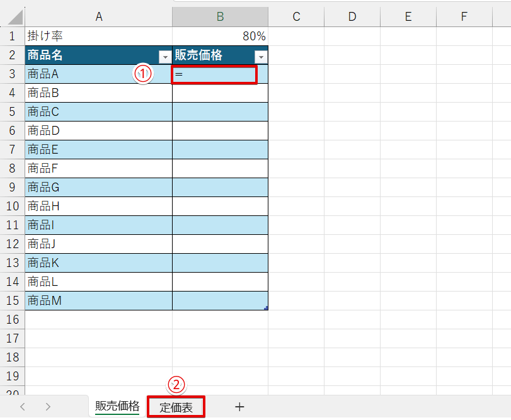
Task: Select column E header
Action: point(408,16)
